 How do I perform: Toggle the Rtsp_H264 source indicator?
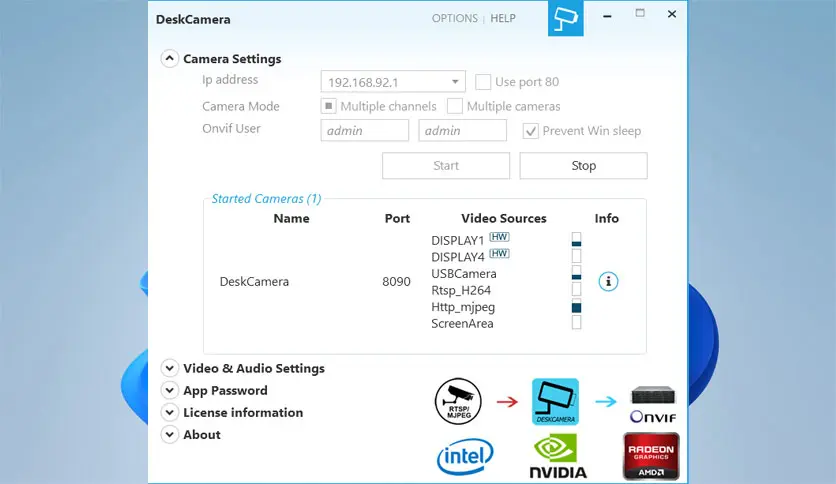pyautogui.click(x=576, y=289)
